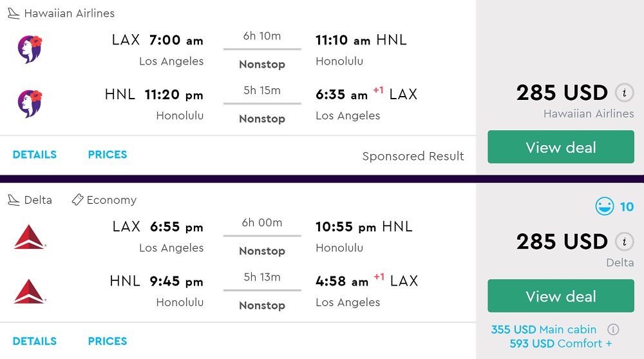Select the 355 USD Main cabin option

tap(544, 329)
